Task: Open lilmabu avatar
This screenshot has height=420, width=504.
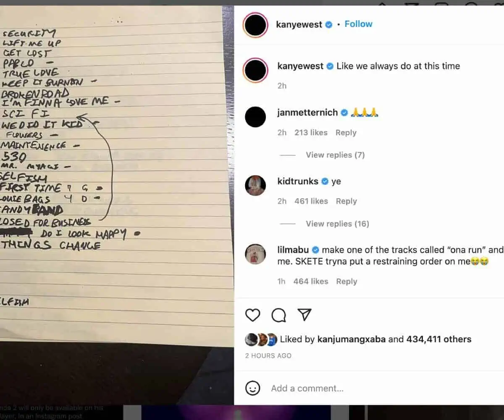Action: coord(255,254)
